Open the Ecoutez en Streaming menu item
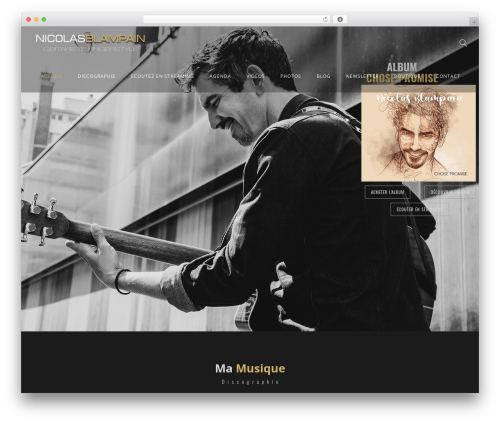500x423 pixels. pos(162,76)
